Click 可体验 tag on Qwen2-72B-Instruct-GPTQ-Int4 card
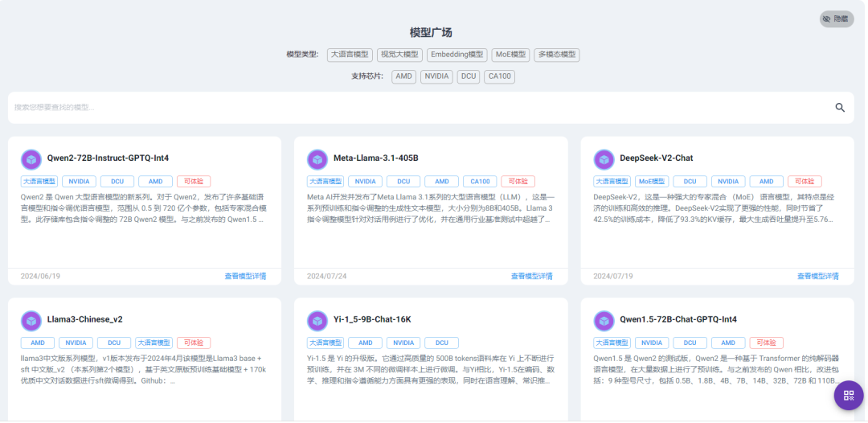868x423 pixels. [194, 182]
